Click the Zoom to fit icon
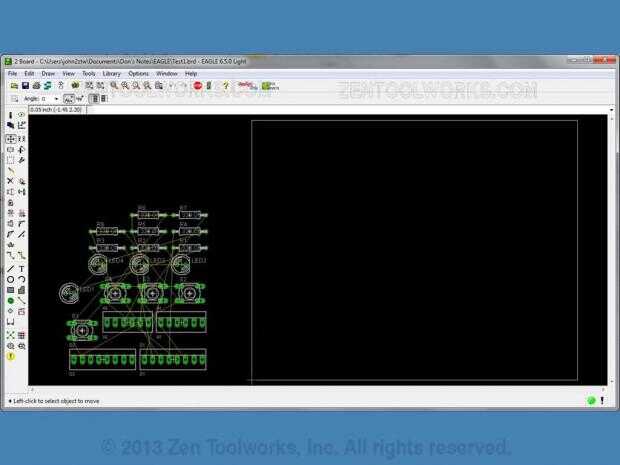This screenshot has height=465, width=620. [114, 85]
